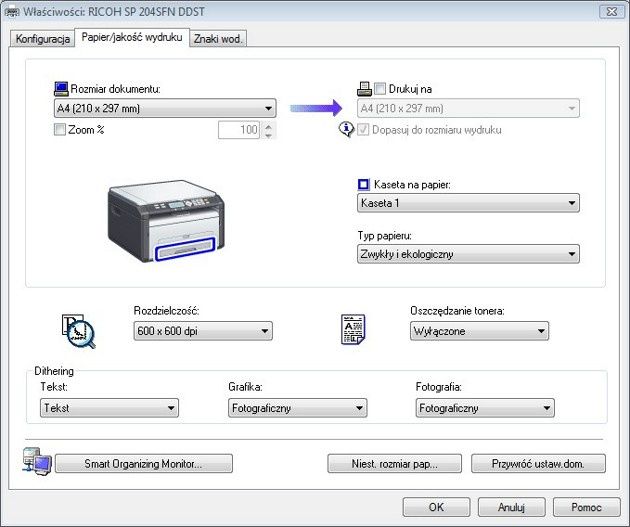
Task: Open Smart Organizing Monitor button
Action: [143, 464]
